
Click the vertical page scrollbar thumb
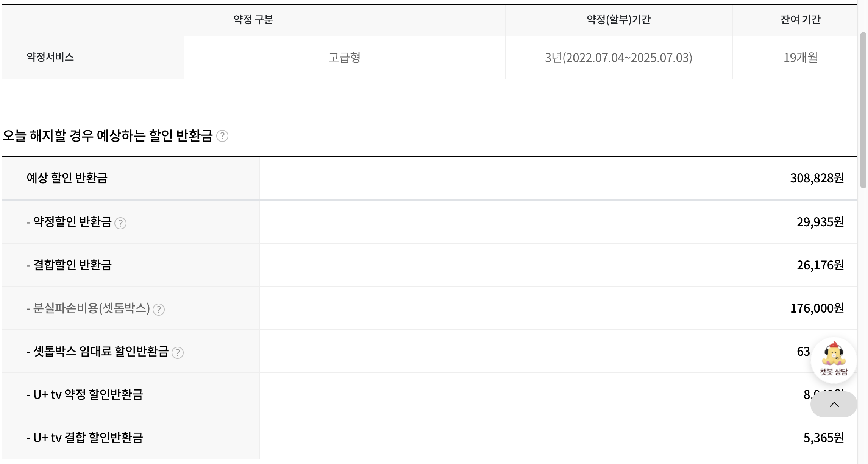[863, 110]
